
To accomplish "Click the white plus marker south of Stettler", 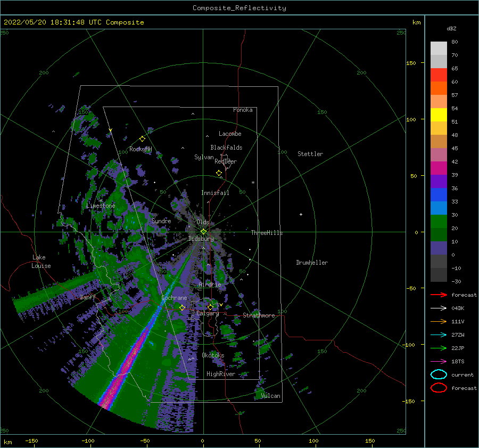I will point(301,214).
